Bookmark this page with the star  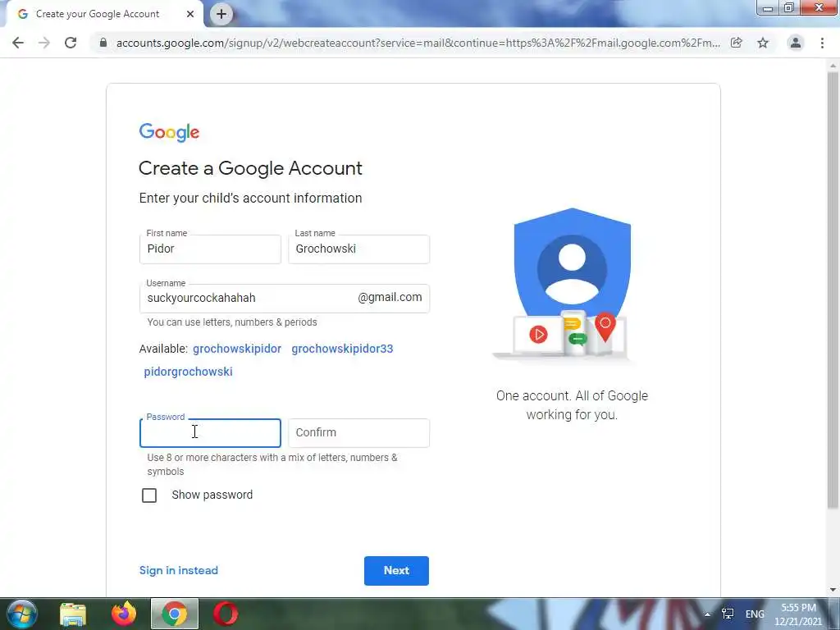tap(763, 43)
